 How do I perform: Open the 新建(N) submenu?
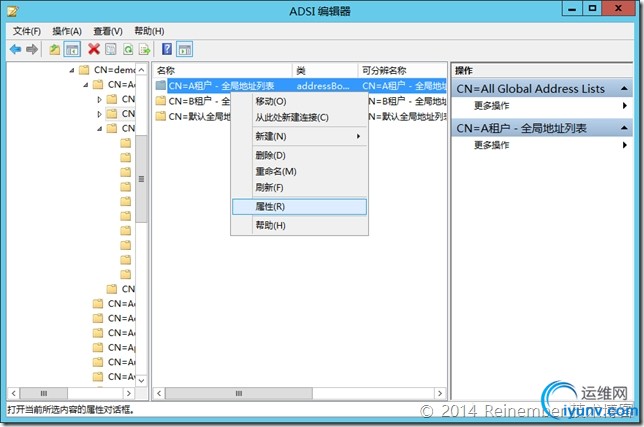[299, 136]
